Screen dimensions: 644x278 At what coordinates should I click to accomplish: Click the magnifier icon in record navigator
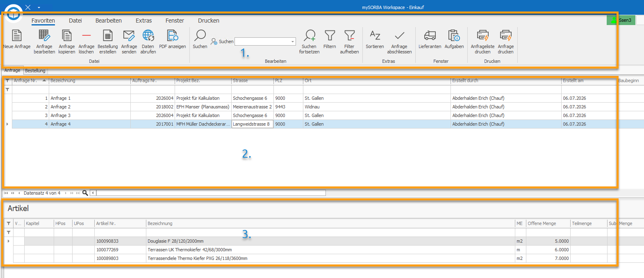coord(85,193)
